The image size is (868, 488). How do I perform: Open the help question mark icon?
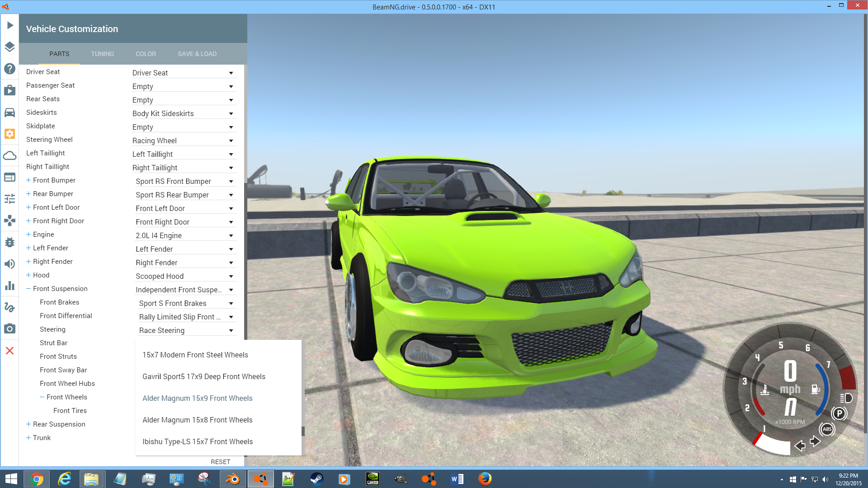(x=10, y=69)
